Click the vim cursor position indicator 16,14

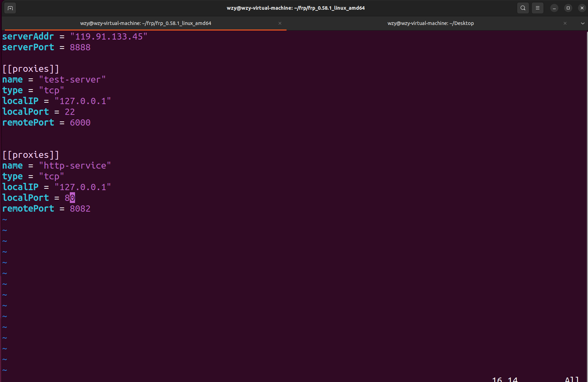[x=505, y=379]
